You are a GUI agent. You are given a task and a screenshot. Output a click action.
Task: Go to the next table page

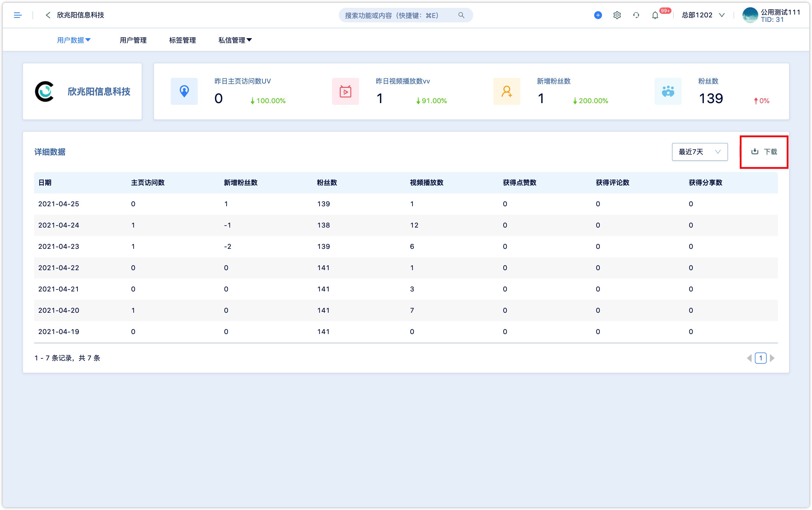point(772,358)
